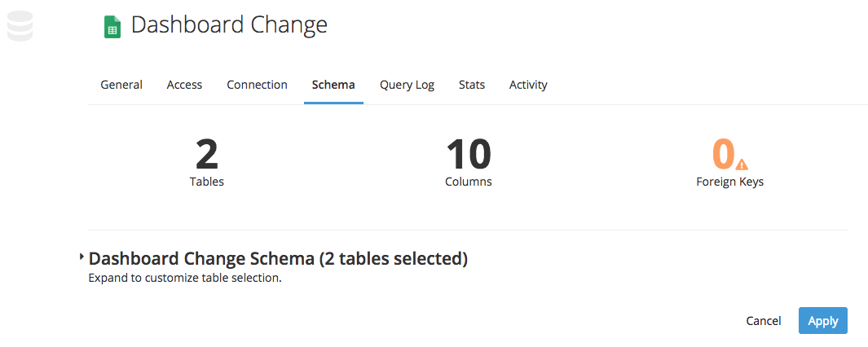868x347 pixels.
Task: Click the green Google Sheets icon
Action: pos(112,27)
